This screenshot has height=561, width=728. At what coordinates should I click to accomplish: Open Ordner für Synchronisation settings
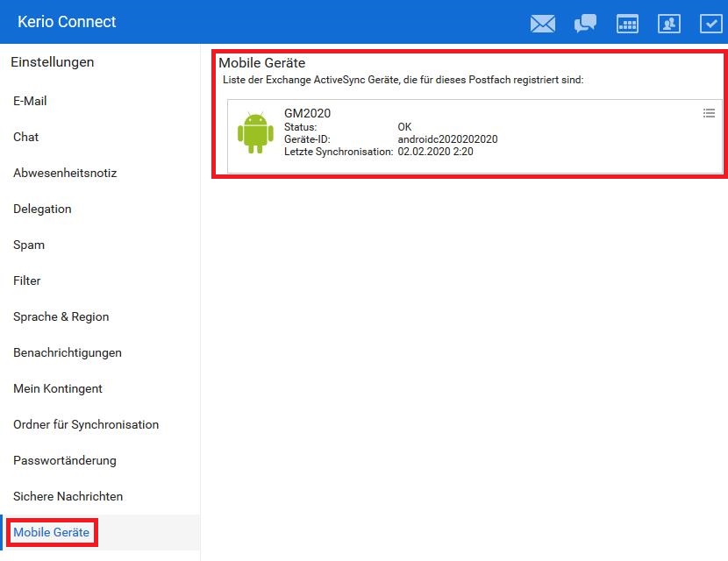coord(86,424)
